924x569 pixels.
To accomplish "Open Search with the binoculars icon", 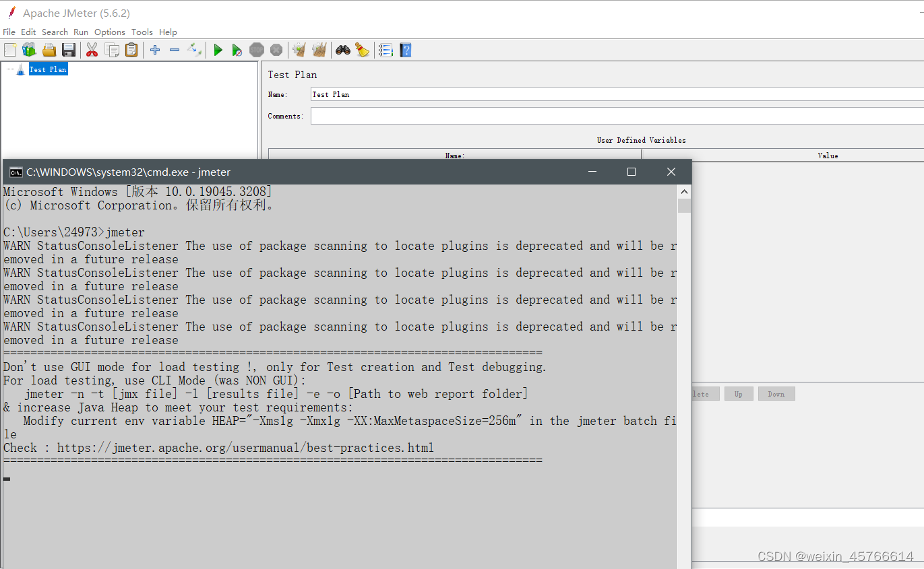I will [x=343, y=50].
